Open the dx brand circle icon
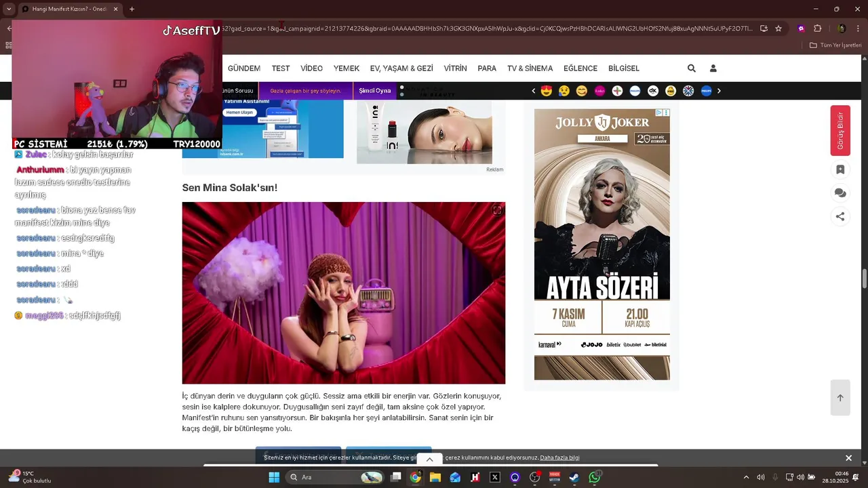This screenshot has height=488, width=868. [x=653, y=91]
